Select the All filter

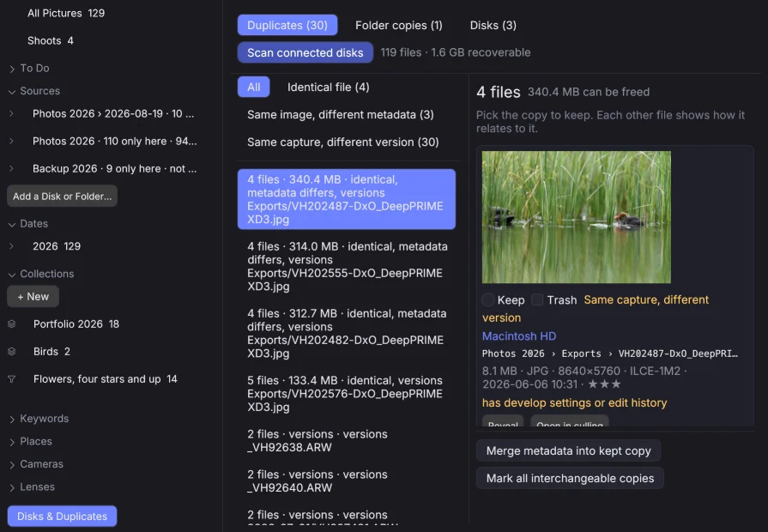[254, 87]
